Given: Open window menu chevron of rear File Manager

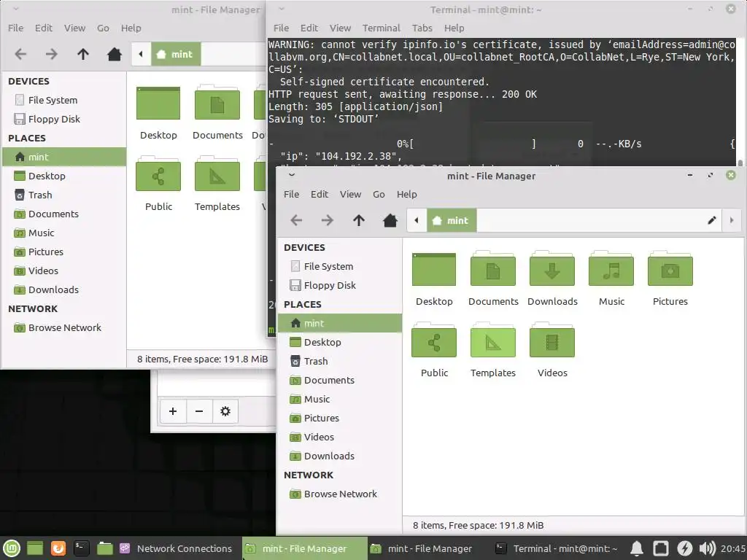Looking at the screenshot, I should coord(15,9).
